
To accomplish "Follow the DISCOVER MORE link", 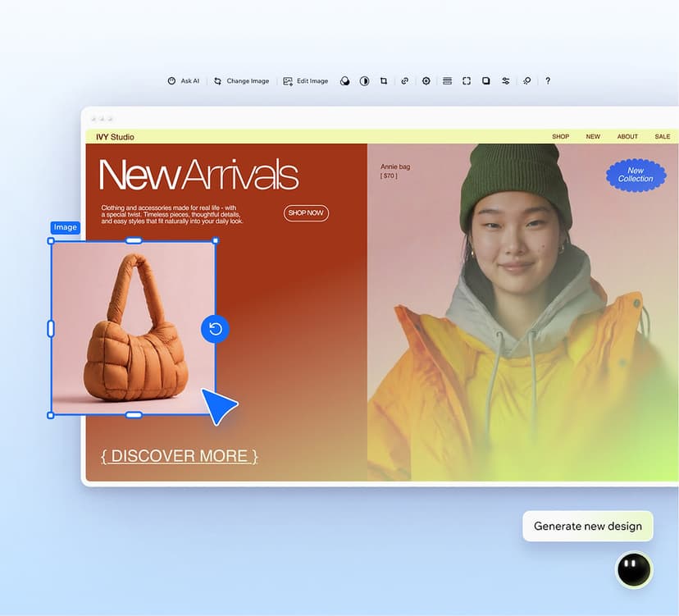I will (180, 456).
